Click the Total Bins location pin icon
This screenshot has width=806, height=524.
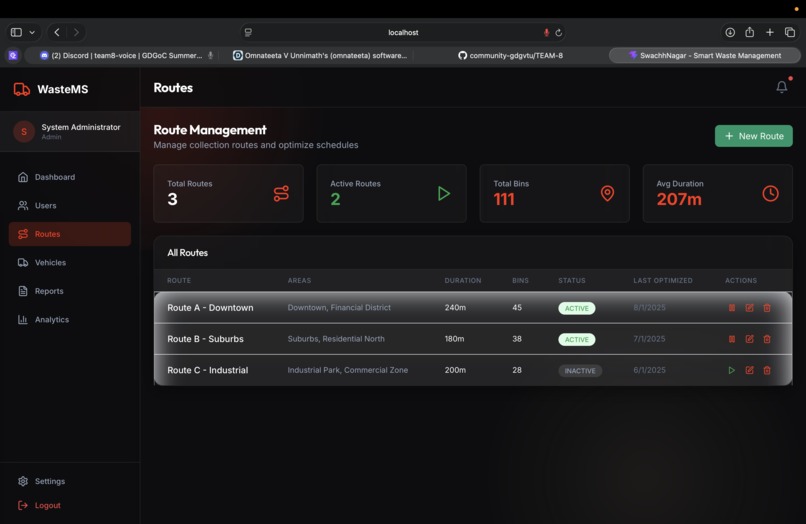(x=607, y=194)
